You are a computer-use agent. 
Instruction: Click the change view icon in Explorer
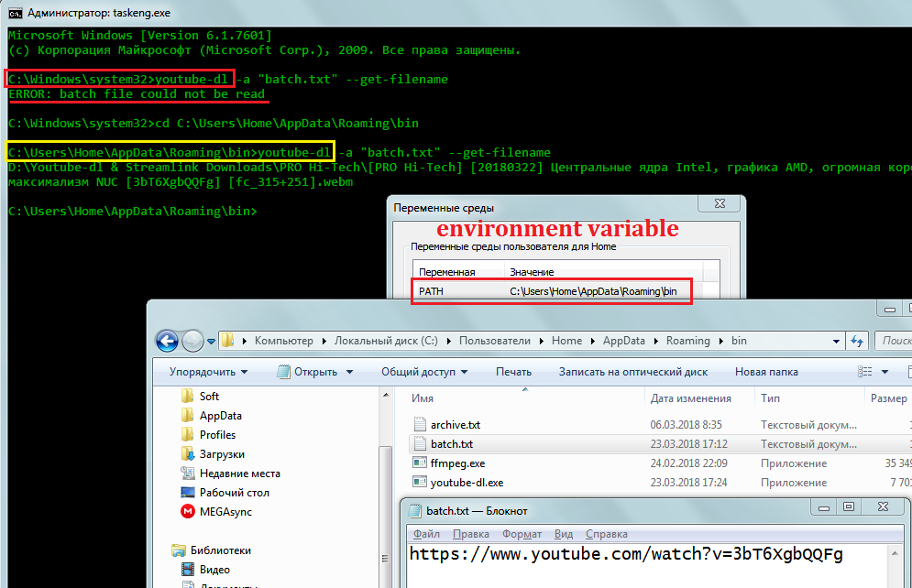click(x=865, y=372)
